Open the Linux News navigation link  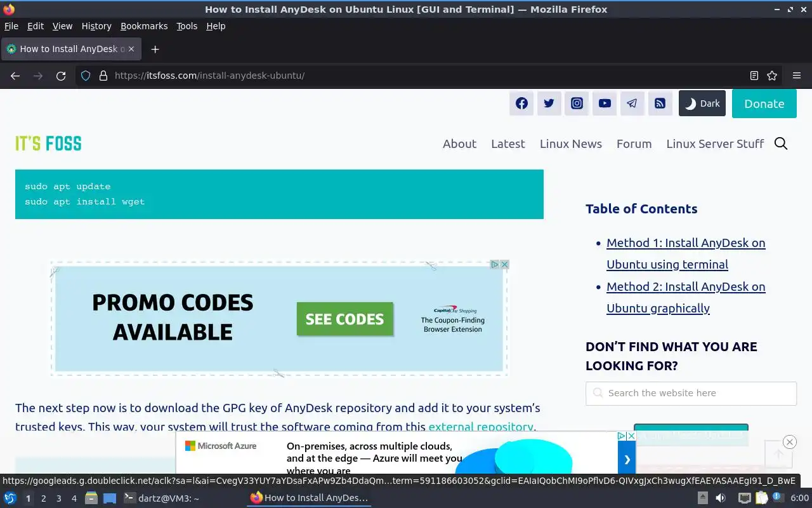pos(571,144)
